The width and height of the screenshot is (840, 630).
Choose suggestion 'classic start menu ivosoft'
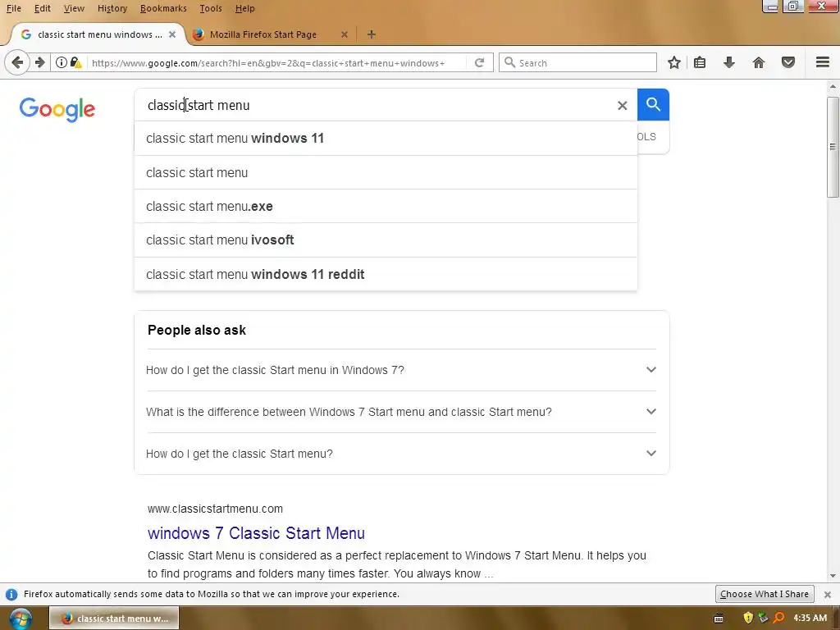coord(386,240)
